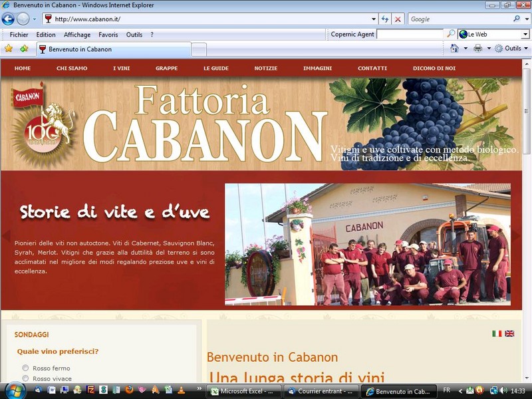This screenshot has height=399, width=532.
Task: Click the Google search magnifier icon
Action: click(x=517, y=19)
